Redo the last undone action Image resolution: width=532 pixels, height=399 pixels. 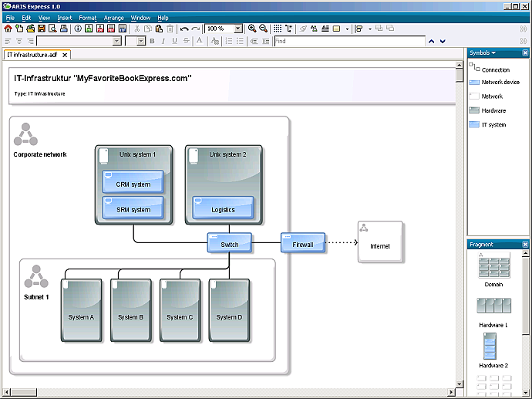pyautogui.click(x=195, y=29)
